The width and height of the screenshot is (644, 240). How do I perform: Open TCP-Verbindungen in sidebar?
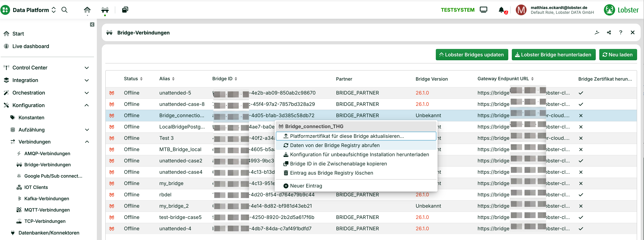pos(45,221)
